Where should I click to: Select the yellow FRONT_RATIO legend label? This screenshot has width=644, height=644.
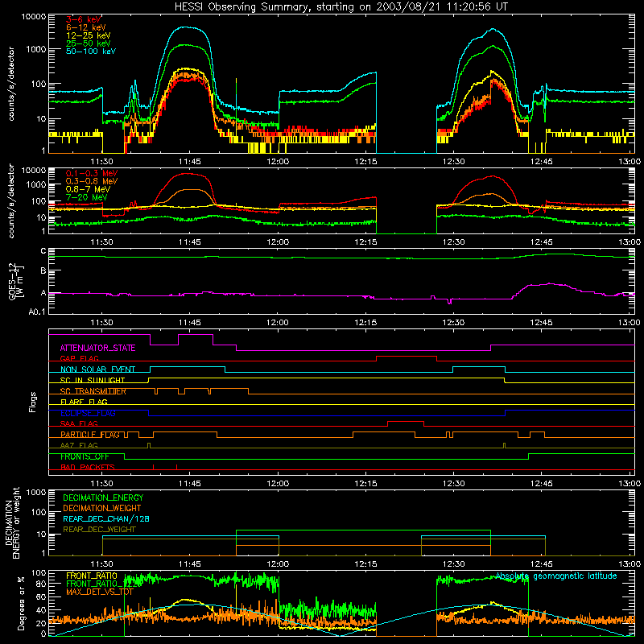(92, 576)
